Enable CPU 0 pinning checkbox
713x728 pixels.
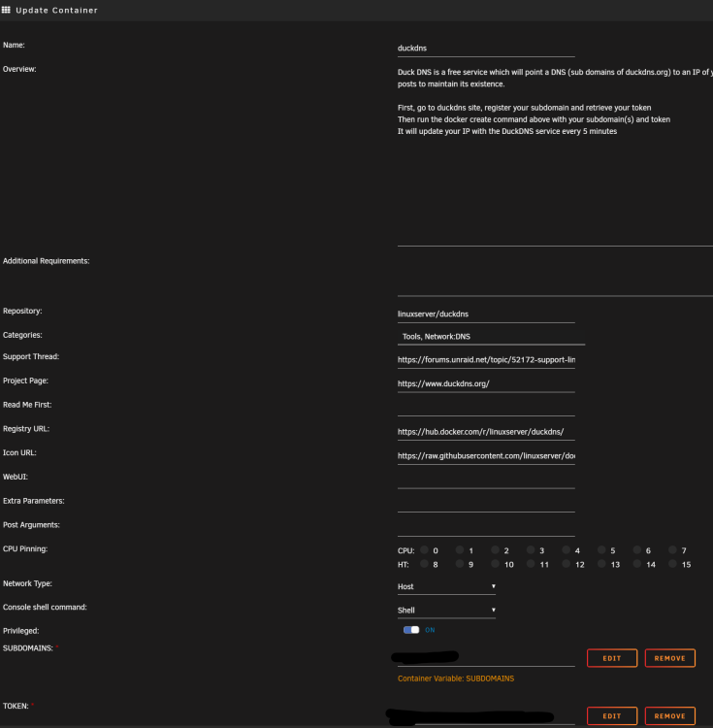(x=424, y=549)
